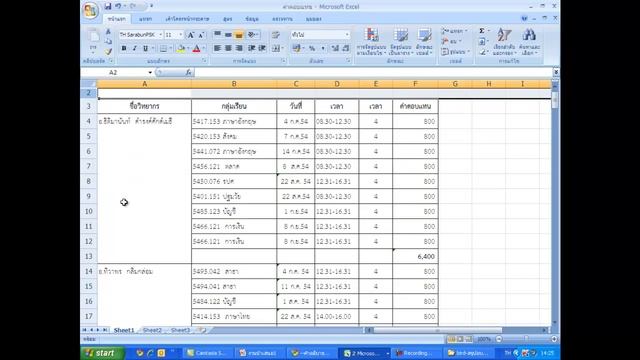The height and width of the screenshot is (360, 640).
Task: Toggle italic formatting
Action: tap(134, 49)
